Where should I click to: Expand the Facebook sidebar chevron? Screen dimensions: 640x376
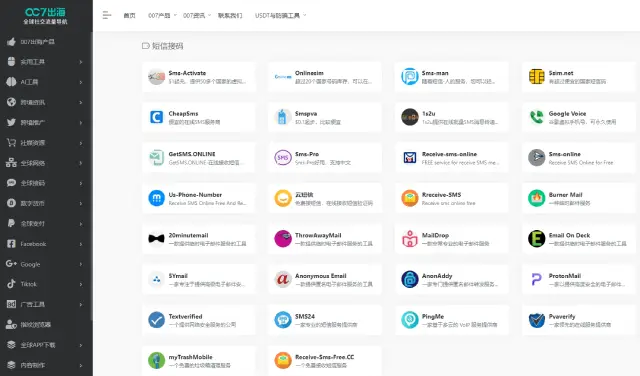(81, 244)
